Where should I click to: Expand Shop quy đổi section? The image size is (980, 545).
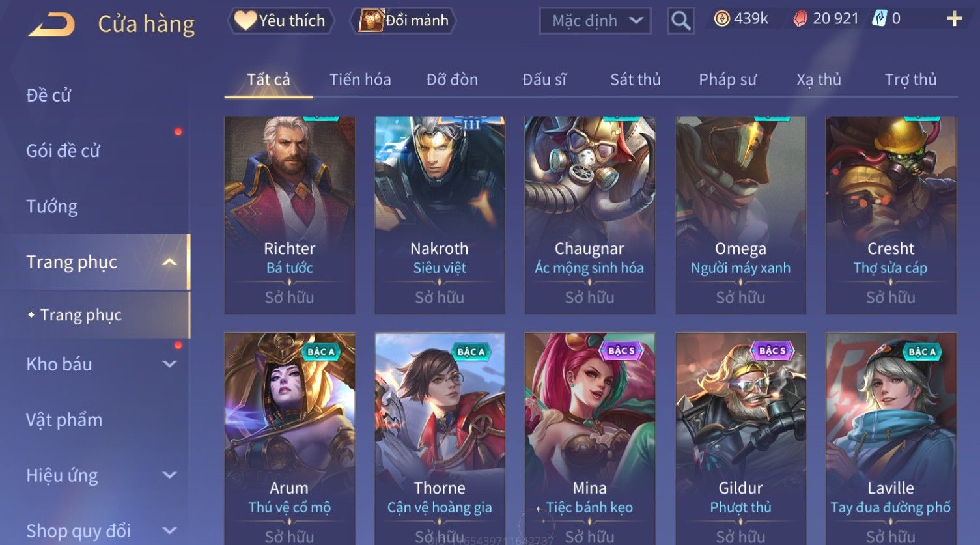click(x=169, y=531)
